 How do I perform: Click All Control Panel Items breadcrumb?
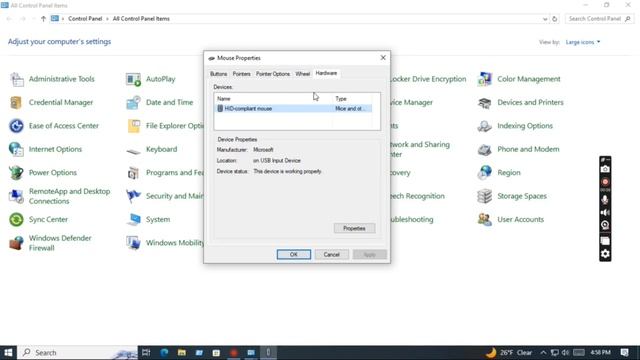click(x=141, y=19)
